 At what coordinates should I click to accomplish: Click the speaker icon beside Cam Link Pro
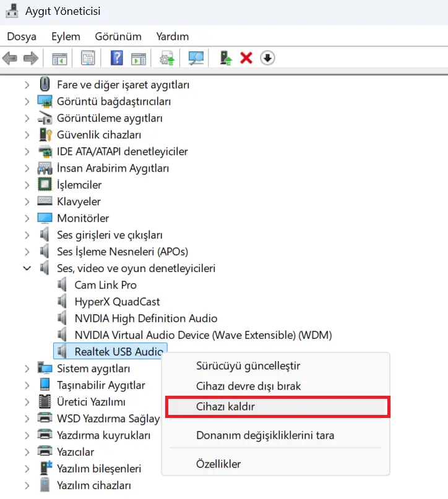coord(62,284)
